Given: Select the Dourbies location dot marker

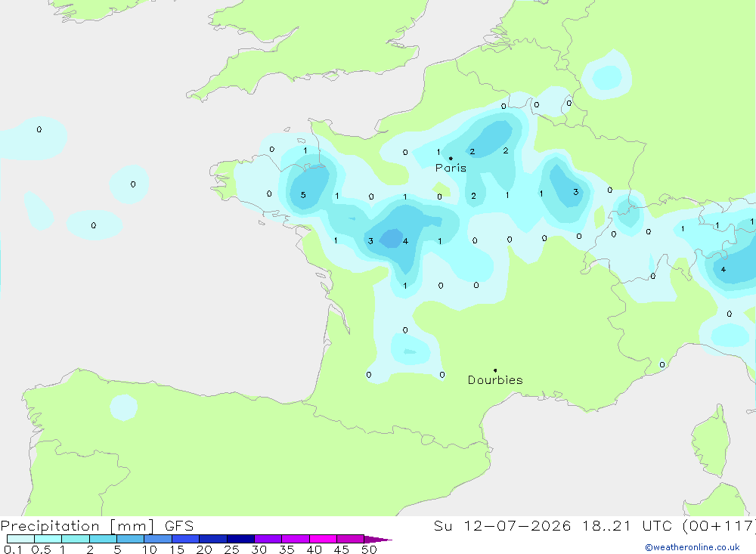Looking at the screenshot, I should 495,370.
